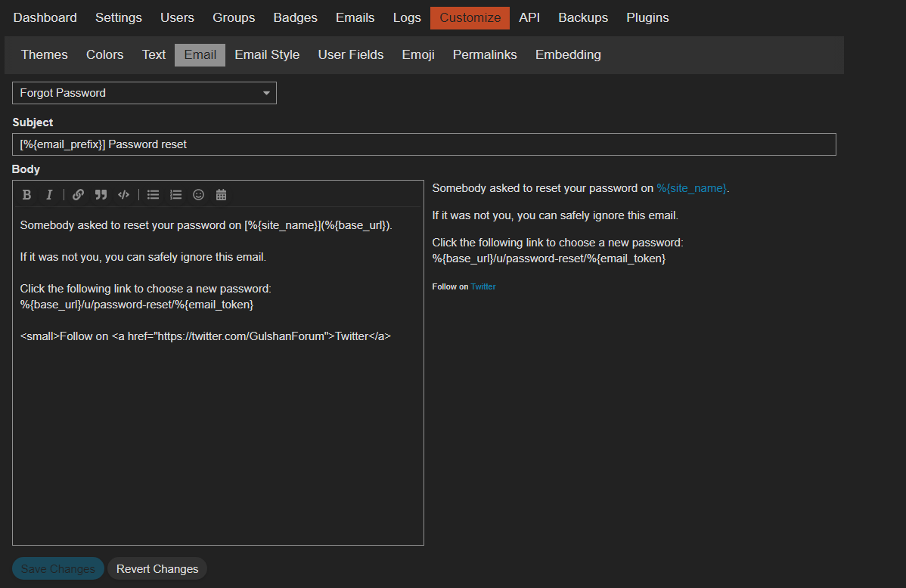Switch to Themes sub-tab
Screen dimensions: 906x588
coord(45,55)
